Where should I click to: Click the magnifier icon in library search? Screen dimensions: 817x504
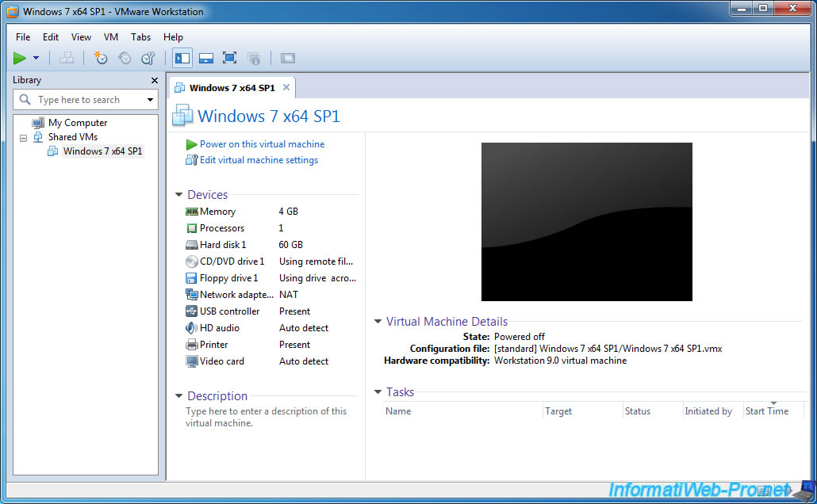pos(25,99)
